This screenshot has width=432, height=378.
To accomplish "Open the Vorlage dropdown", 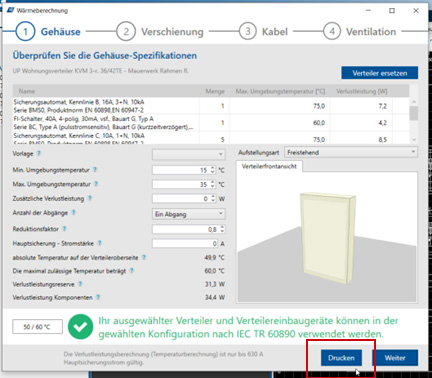I will [x=189, y=154].
